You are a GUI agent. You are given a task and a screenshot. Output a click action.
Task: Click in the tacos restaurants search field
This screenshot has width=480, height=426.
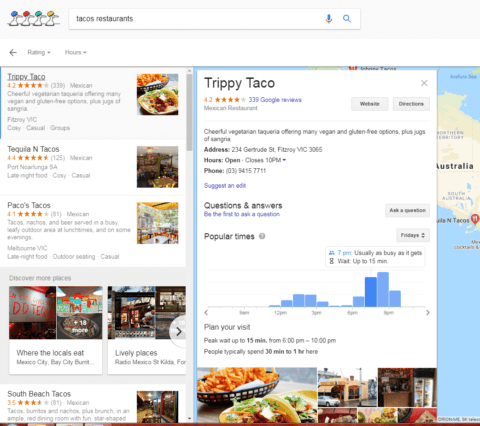click(197, 19)
